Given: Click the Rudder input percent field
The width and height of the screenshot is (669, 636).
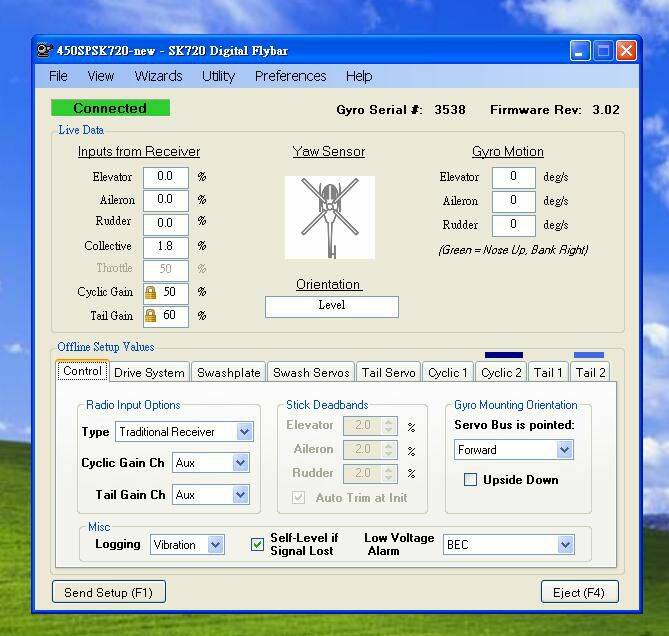Looking at the screenshot, I should (x=166, y=224).
